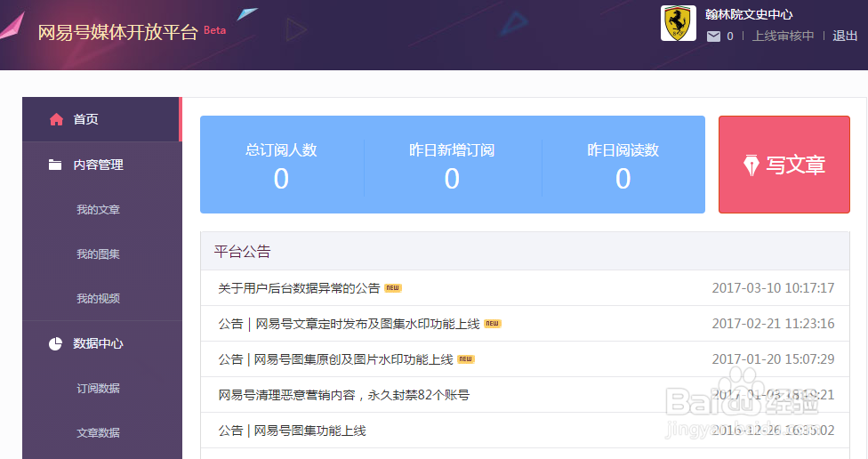The image size is (868, 459).
Task: Click the 写文章 button
Action: point(784,165)
